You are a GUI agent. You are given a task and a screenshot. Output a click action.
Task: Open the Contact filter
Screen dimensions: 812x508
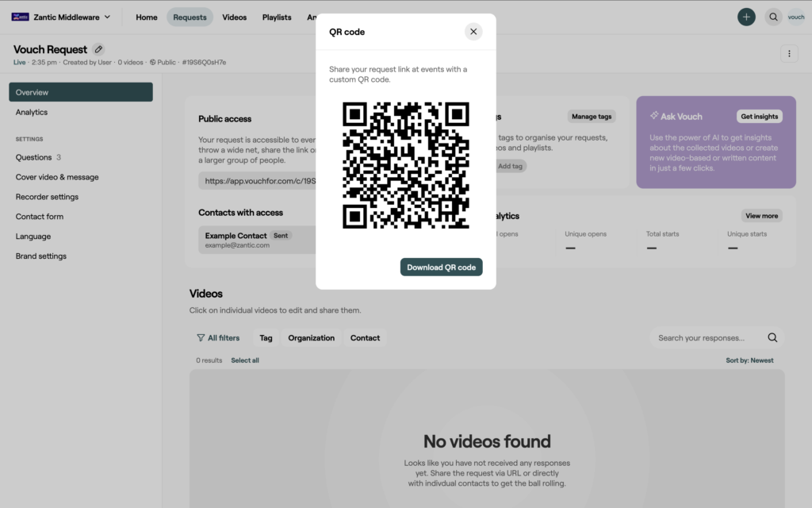tap(365, 337)
